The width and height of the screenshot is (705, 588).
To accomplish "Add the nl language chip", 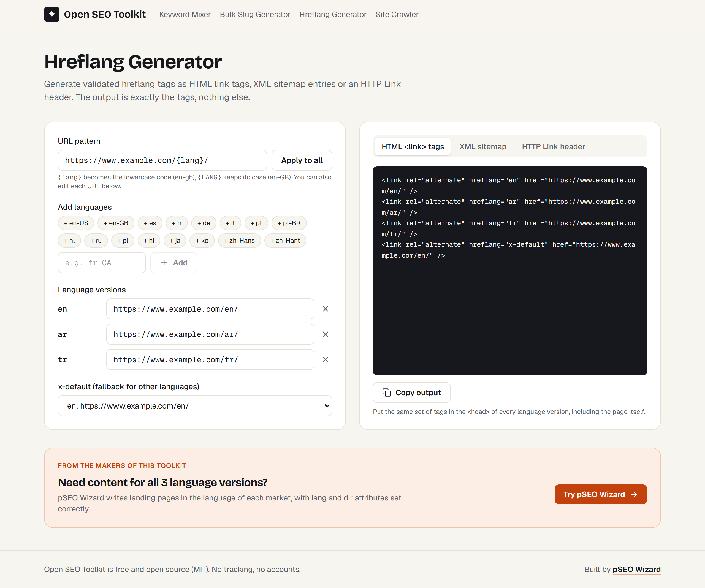I will [x=69, y=241].
